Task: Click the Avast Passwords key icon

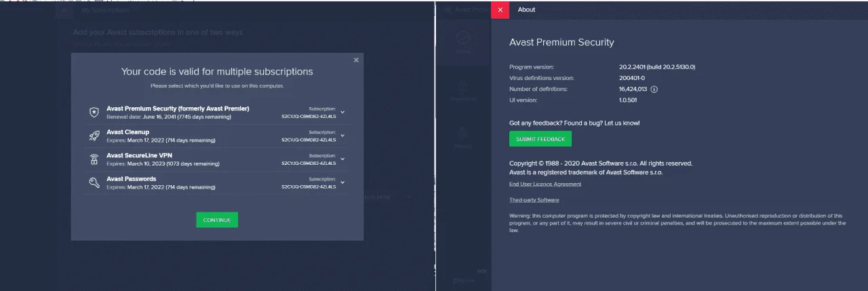Action: (x=94, y=182)
